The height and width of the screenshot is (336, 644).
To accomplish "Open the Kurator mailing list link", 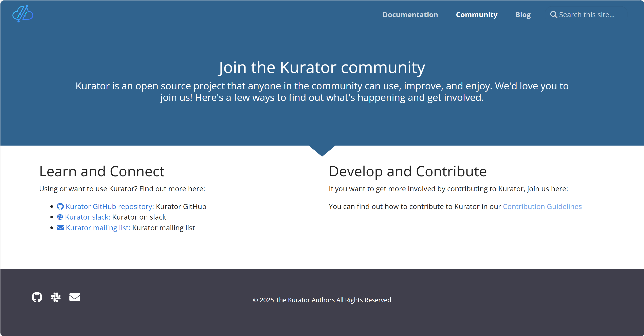I will pos(98,228).
